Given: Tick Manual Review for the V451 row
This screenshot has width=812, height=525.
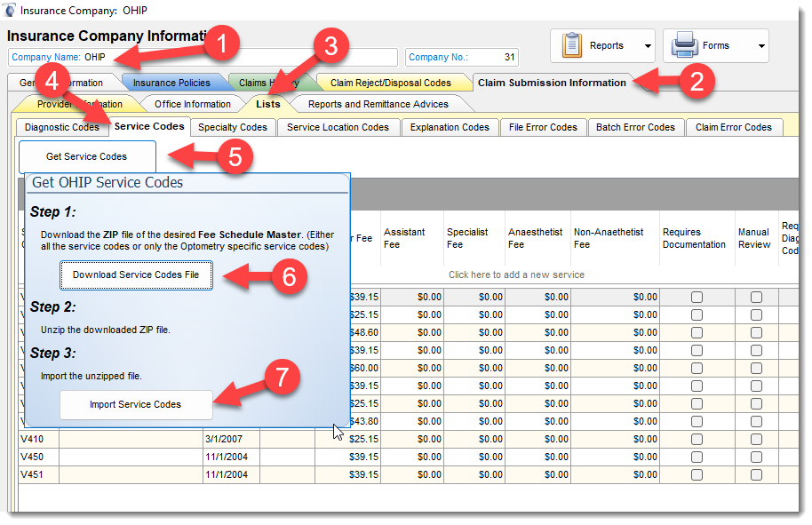Looking at the screenshot, I should click(757, 474).
